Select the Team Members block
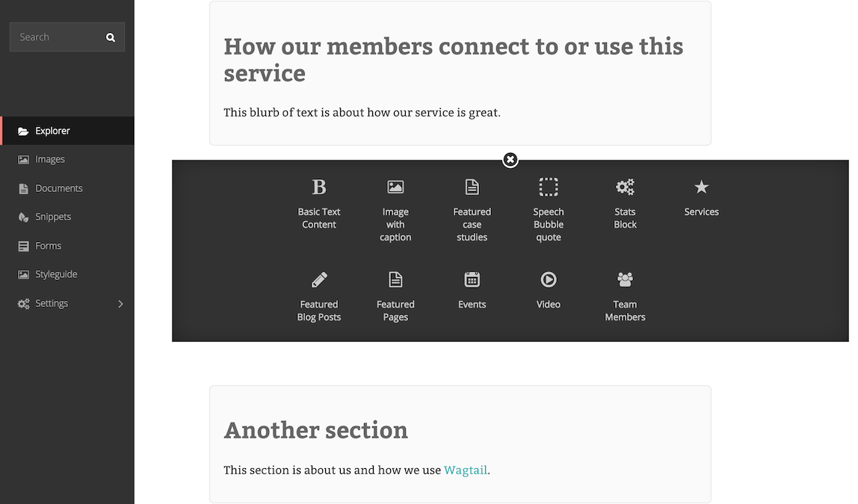The width and height of the screenshot is (858, 504). pyautogui.click(x=625, y=296)
